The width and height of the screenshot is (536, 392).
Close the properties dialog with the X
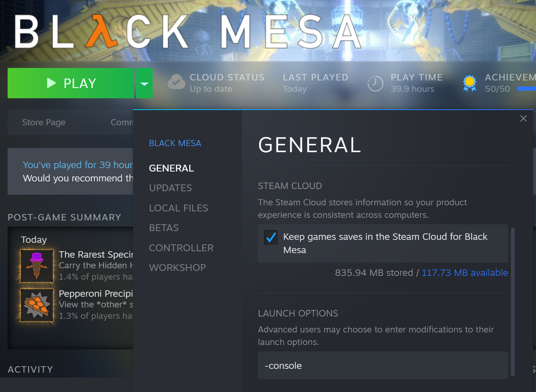(x=523, y=118)
